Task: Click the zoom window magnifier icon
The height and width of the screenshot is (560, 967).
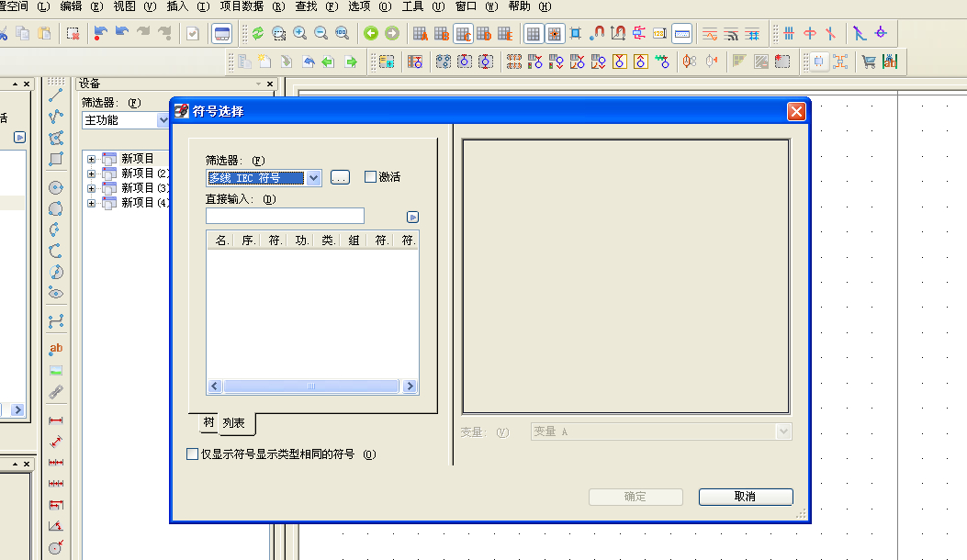Action: tap(279, 33)
